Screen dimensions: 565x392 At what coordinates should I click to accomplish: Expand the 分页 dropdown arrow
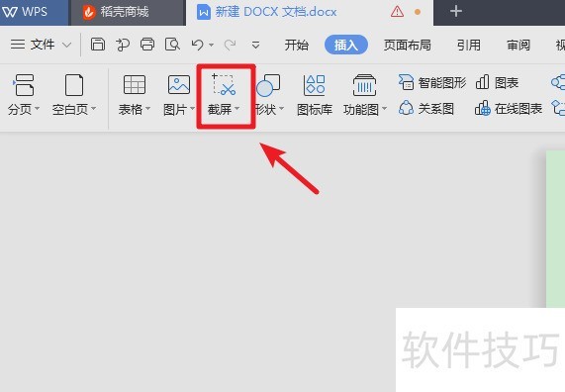point(37,108)
